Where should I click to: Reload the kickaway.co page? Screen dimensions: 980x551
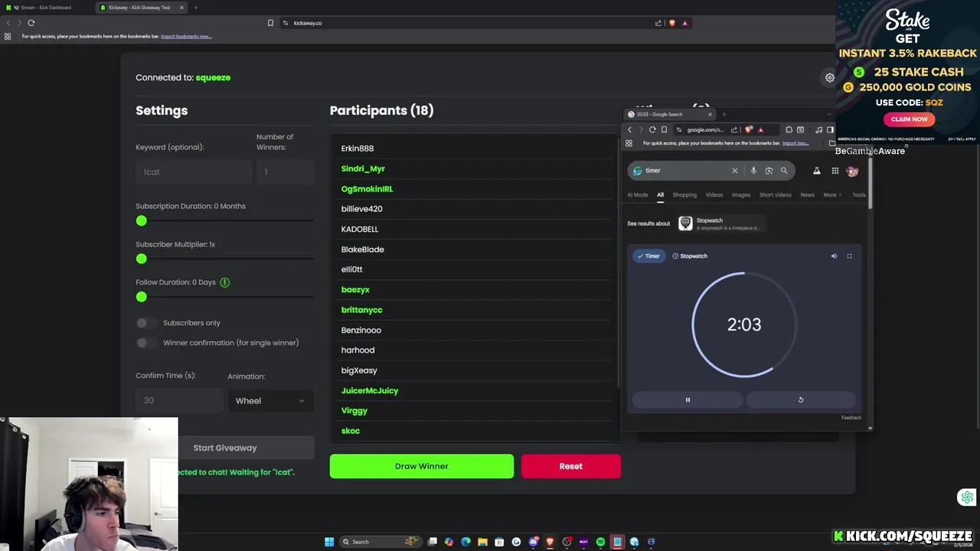click(31, 23)
